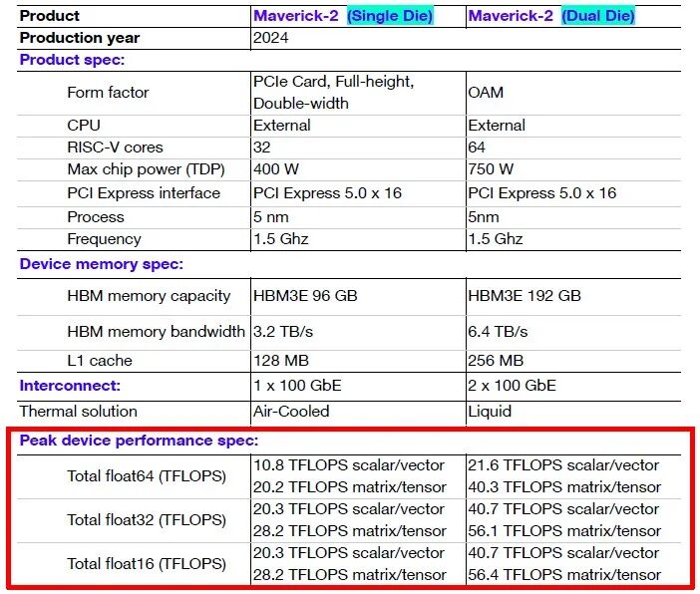The height and width of the screenshot is (594, 700).
Task: Select the Total float64 (TFLOPS) row label
Action: click(147, 476)
